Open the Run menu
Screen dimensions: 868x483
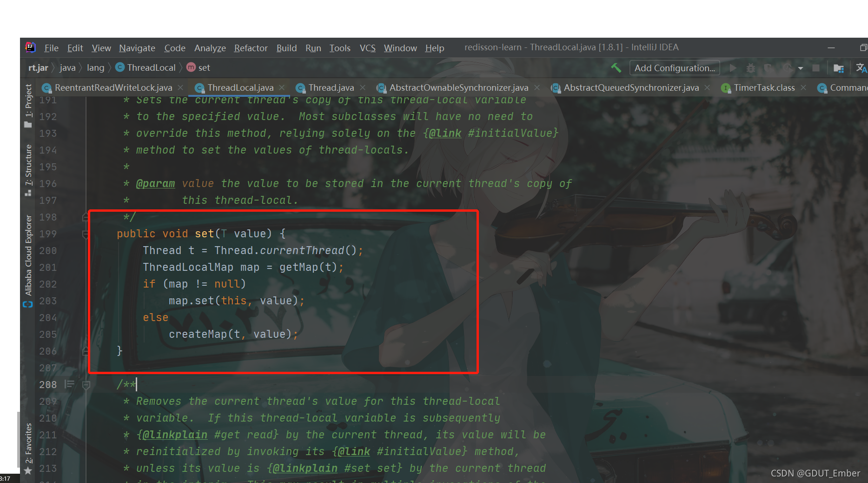(x=313, y=48)
